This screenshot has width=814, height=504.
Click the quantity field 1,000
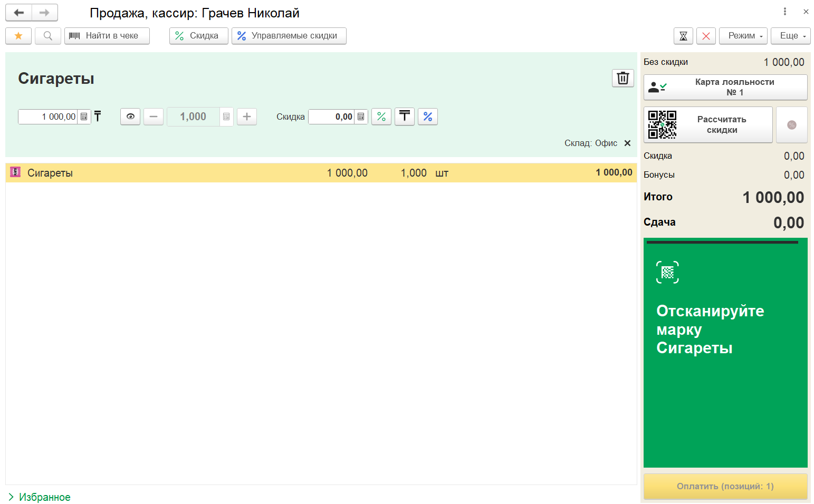(193, 117)
